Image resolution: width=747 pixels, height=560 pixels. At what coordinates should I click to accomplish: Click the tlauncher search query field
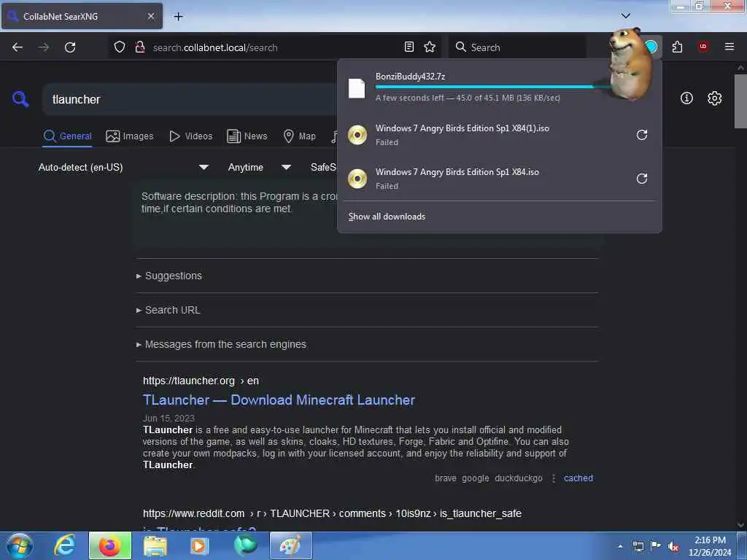(190, 99)
